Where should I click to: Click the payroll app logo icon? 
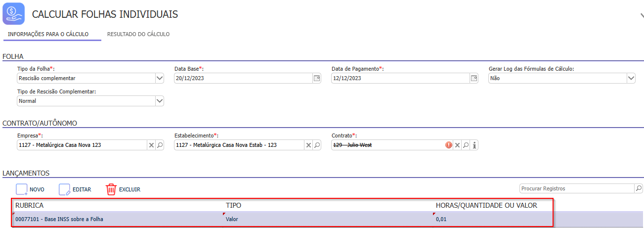(x=14, y=14)
